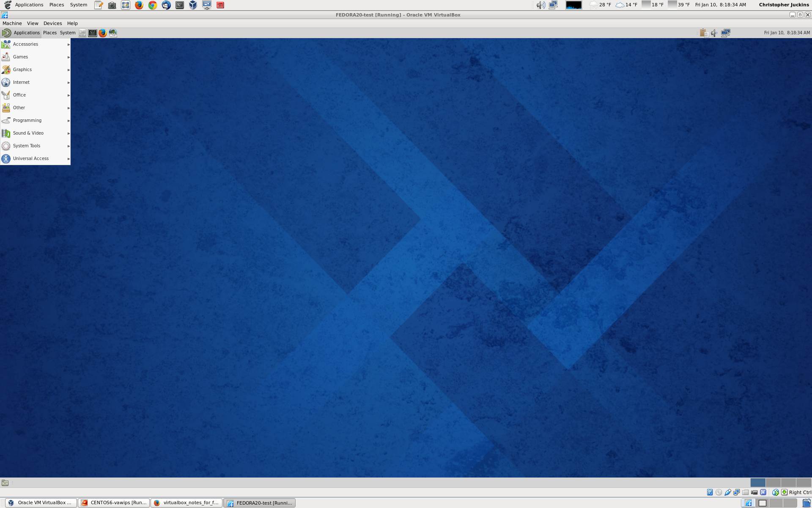Open the guest clipboard applet

click(x=704, y=33)
